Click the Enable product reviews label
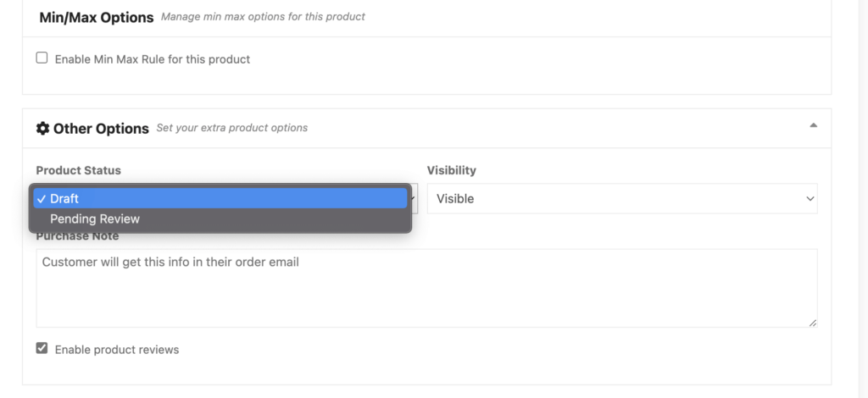868x398 pixels. pos(117,350)
